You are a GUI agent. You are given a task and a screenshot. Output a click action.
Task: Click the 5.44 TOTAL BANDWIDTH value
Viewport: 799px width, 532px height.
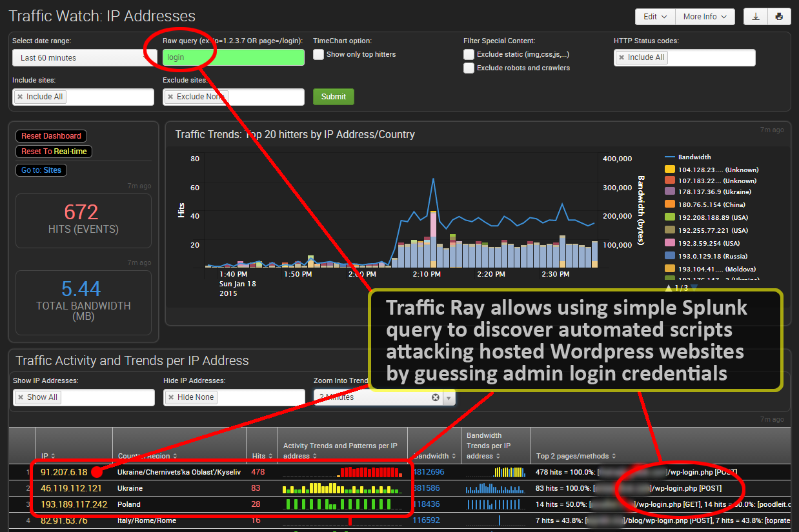point(81,289)
